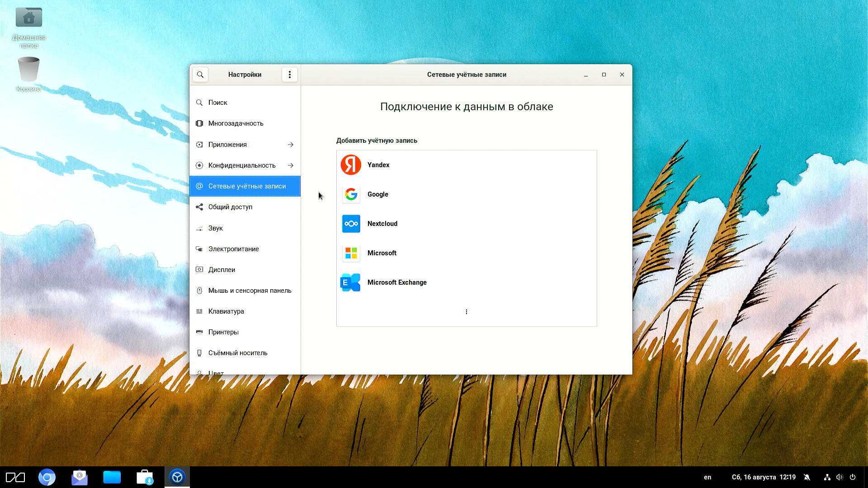Show more account providers
This screenshot has width=868, height=488.
[x=467, y=312]
